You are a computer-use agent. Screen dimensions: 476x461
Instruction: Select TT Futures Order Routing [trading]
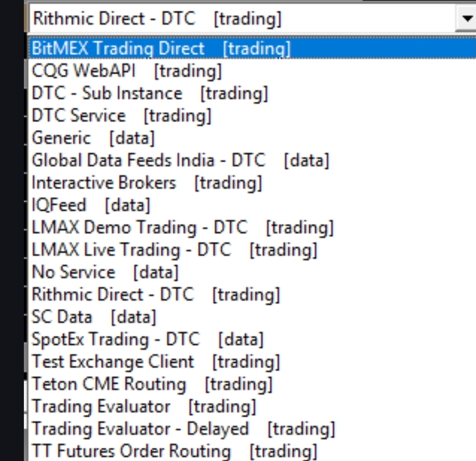click(252, 451)
